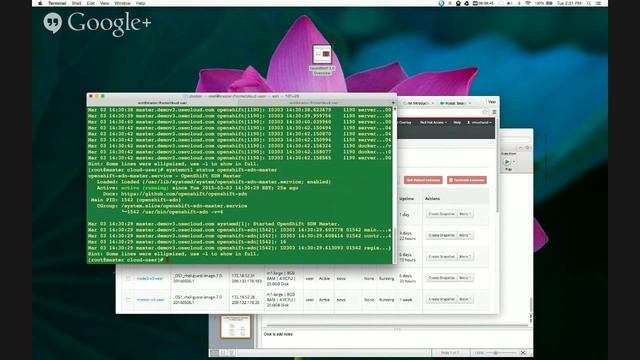
Task: Expand More dropdown for 6 days 19 hours row
Action: 465,256
